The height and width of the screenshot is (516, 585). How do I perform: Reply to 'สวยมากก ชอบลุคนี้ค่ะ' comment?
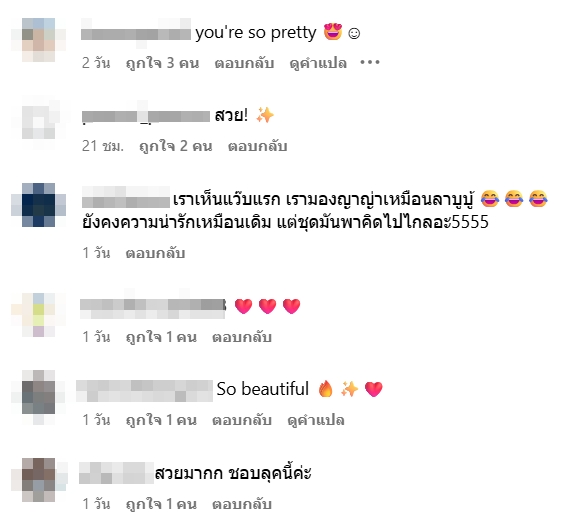tap(242, 504)
